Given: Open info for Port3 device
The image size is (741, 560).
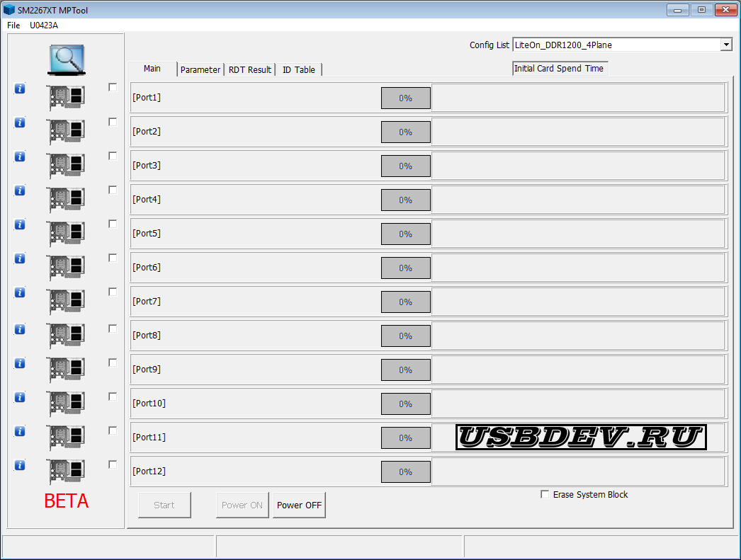Looking at the screenshot, I should coord(19,156).
